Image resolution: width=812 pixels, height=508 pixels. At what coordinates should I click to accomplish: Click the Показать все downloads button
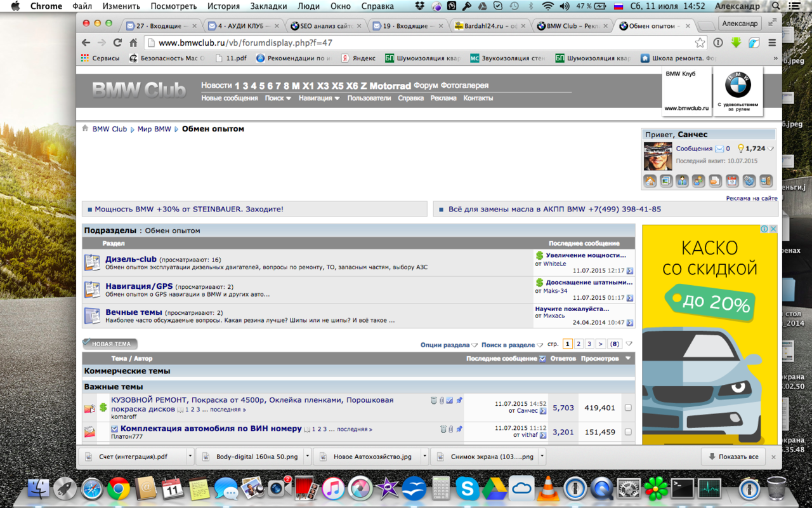pos(733,457)
